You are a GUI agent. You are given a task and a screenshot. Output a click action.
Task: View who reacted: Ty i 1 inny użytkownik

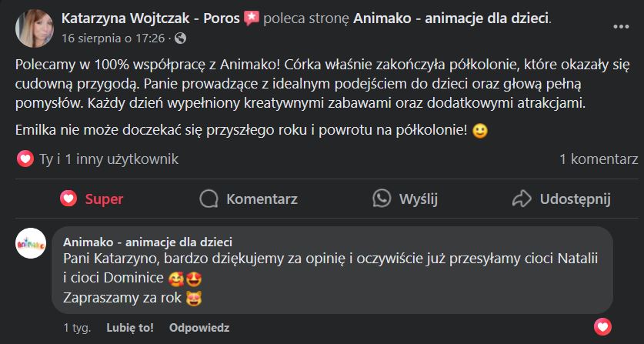click(108, 159)
